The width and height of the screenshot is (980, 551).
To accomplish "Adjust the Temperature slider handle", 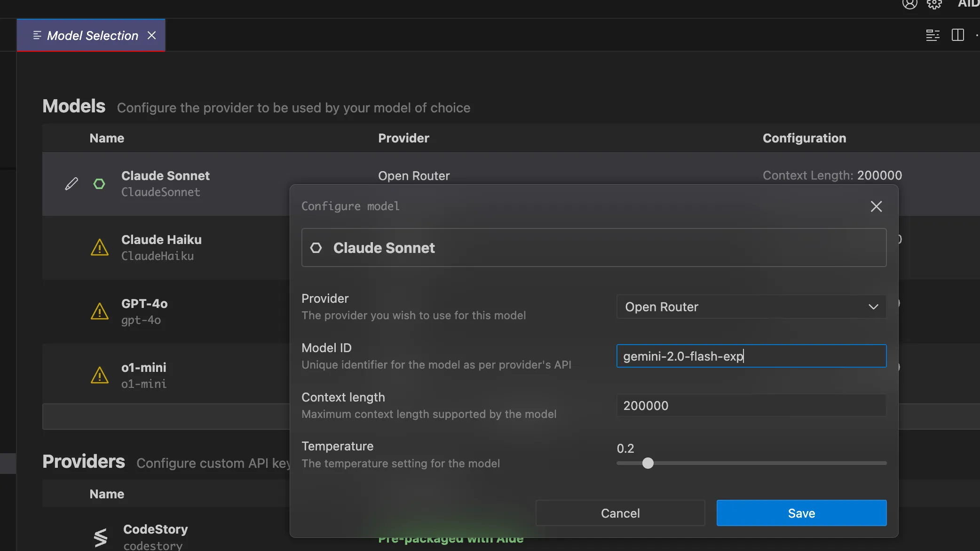I will 648,463.
